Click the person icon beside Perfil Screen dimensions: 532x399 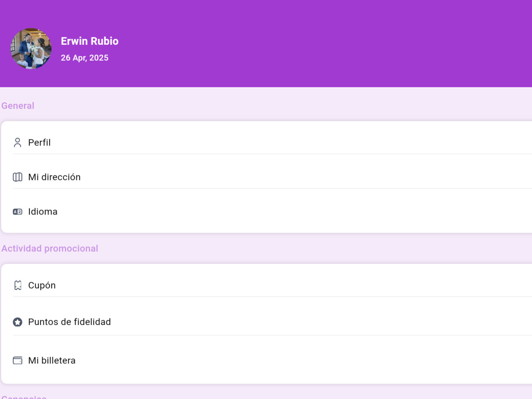[18, 143]
